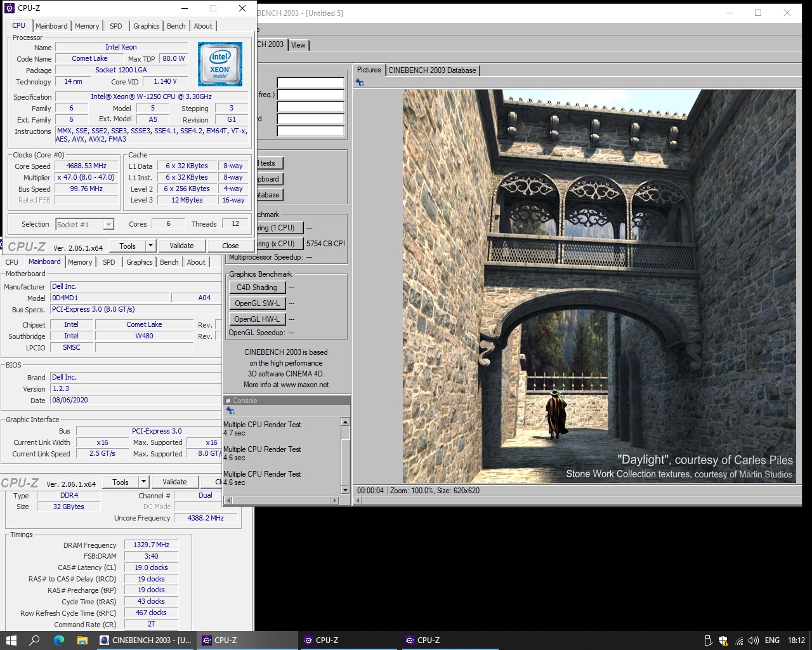Open the About tab in top CPU-Z window
The image size is (812, 650).
[203, 26]
